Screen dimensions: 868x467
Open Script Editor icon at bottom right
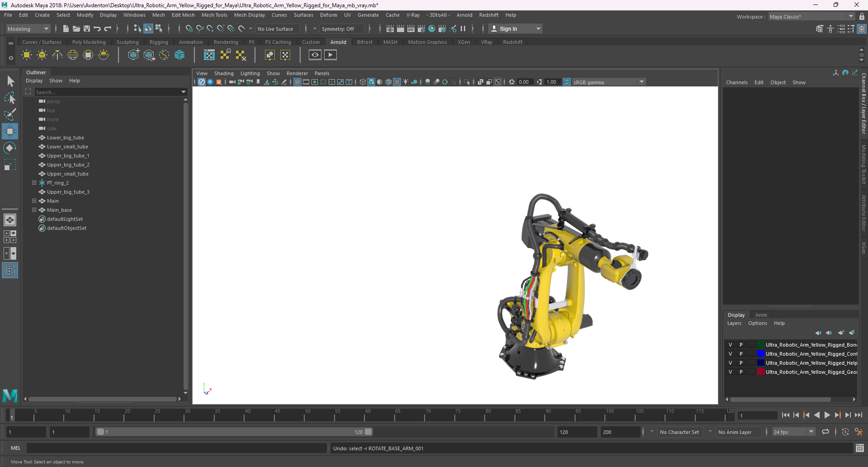[859, 448]
